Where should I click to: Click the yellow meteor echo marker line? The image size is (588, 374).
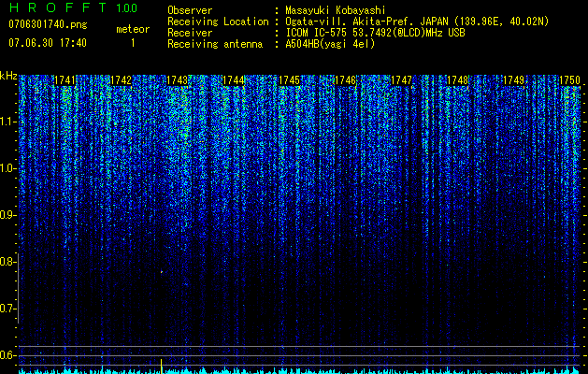(x=161, y=367)
